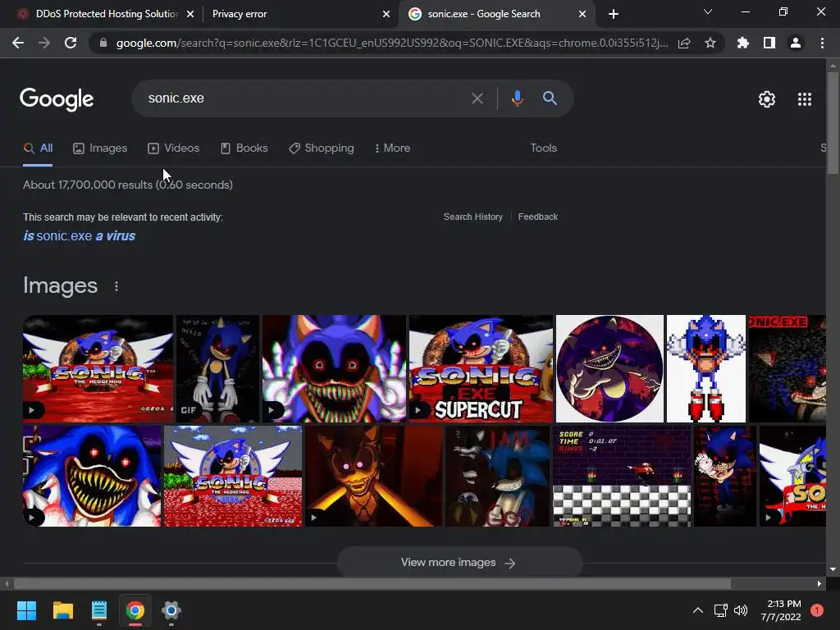The image size is (840, 630).
Task: Share this page icon in address bar
Action: coord(684,43)
